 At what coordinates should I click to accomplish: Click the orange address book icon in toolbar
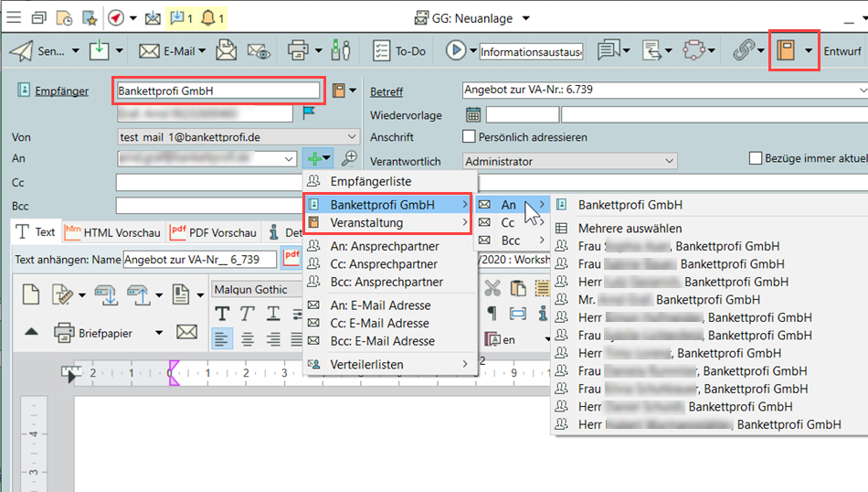(x=785, y=51)
